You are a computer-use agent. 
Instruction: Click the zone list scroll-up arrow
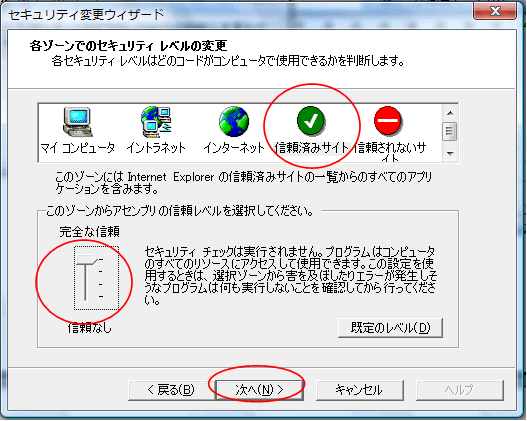point(450,113)
